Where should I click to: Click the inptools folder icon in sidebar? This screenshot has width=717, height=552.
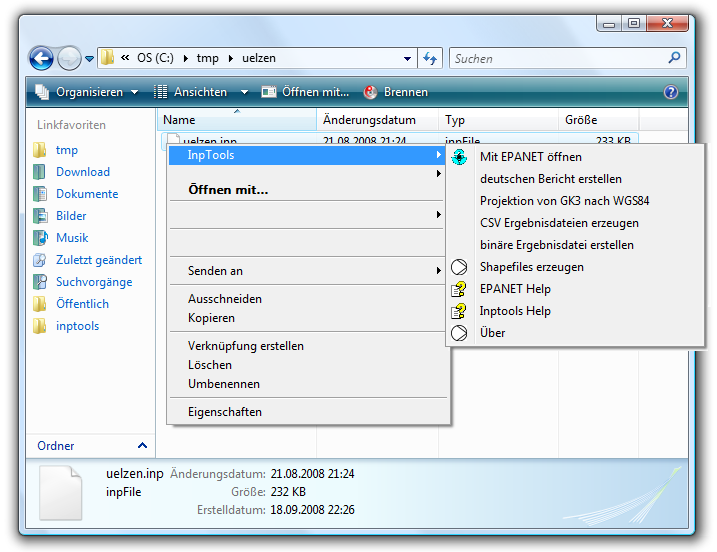(x=40, y=326)
